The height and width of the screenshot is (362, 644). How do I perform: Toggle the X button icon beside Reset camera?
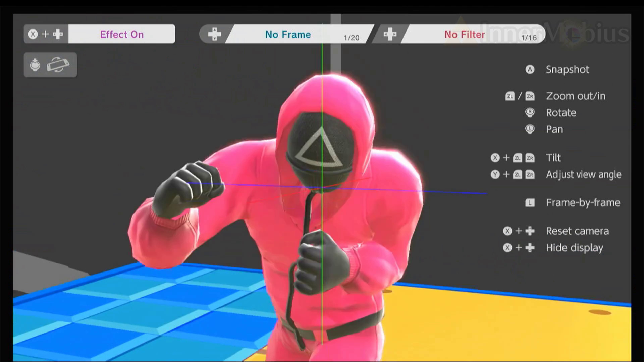tap(507, 231)
